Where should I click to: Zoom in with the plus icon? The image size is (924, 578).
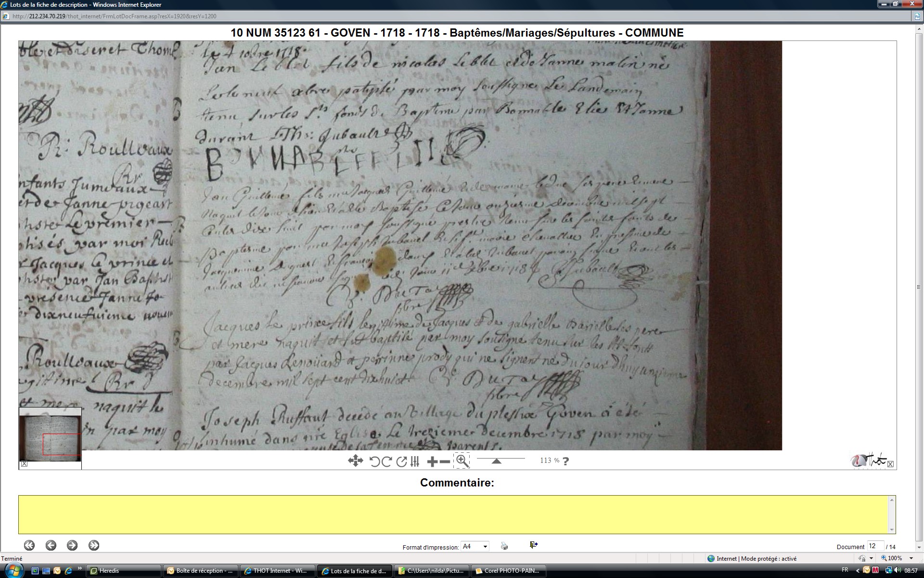tap(432, 461)
